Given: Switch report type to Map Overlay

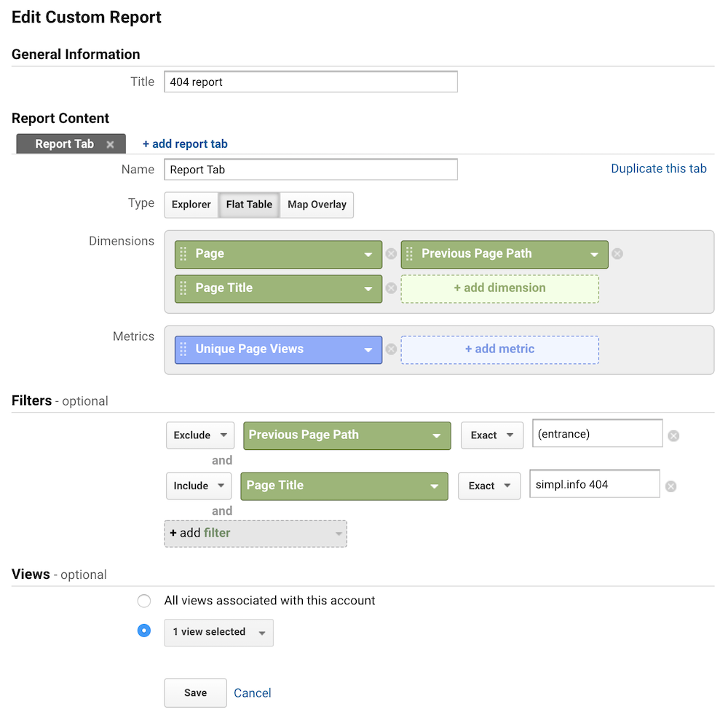Looking at the screenshot, I should [317, 205].
